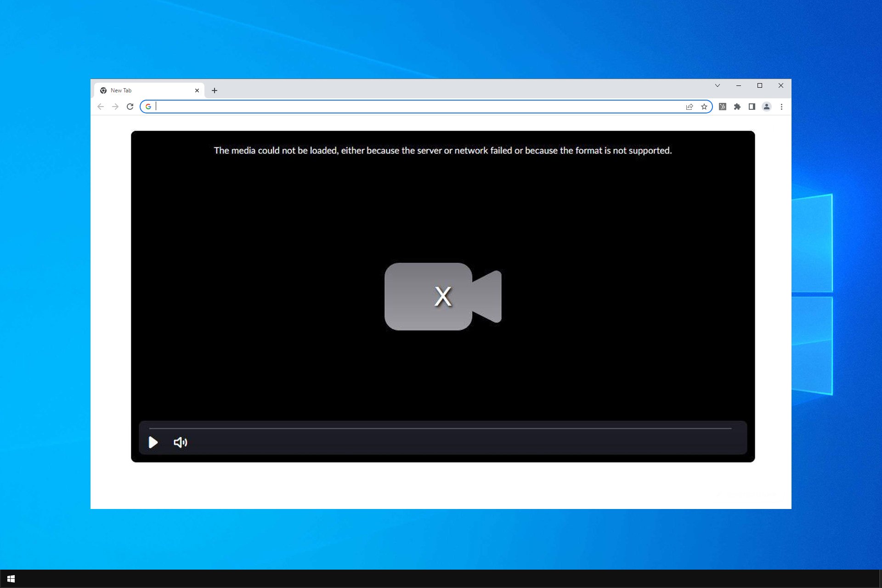Click the new tab plus button
This screenshot has width=882, height=588.
[215, 90]
